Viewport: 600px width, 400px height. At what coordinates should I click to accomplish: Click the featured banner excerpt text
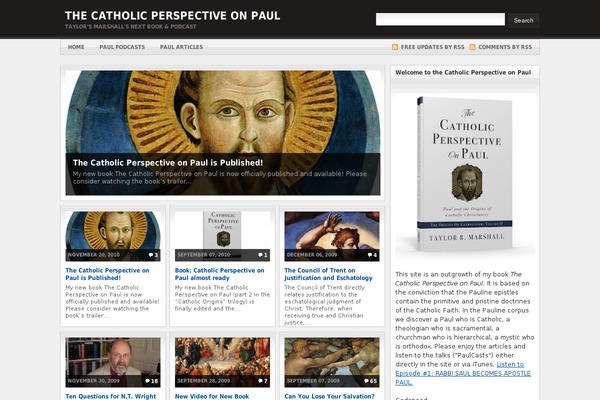(220, 178)
